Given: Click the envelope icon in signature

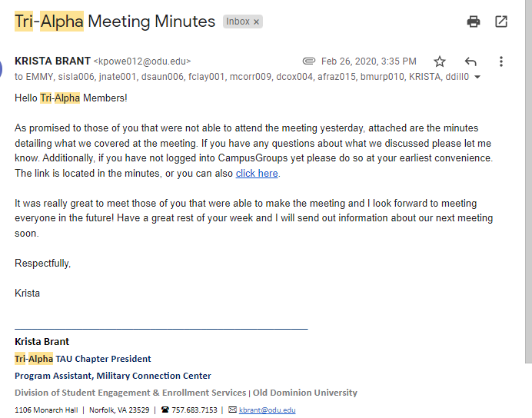Looking at the screenshot, I should [x=232, y=410].
